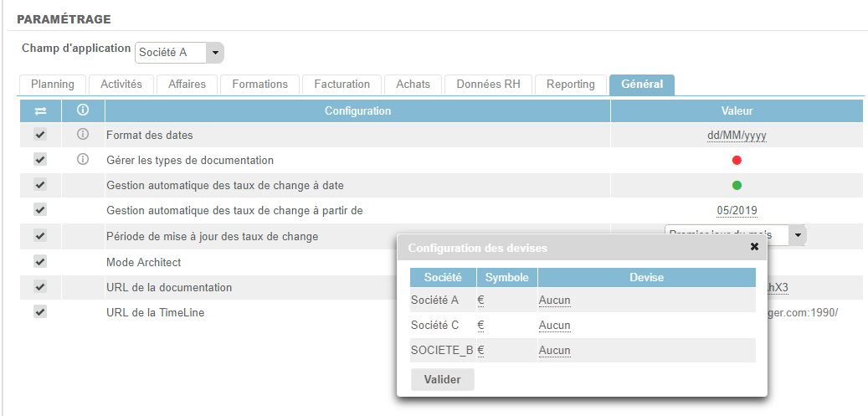The width and height of the screenshot is (868, 416).
Task: Toggle the URL de la TimeLine checkbox
Action: pyautogui.click(x=40, y=312)
